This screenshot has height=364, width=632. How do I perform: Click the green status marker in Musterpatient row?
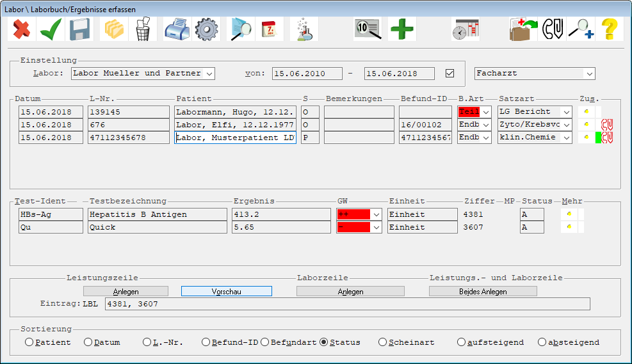(598, 138)
